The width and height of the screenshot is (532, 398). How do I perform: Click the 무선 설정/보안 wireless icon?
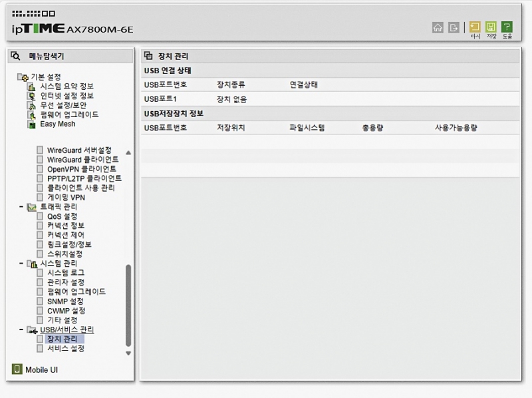click(x=31, y=105)
